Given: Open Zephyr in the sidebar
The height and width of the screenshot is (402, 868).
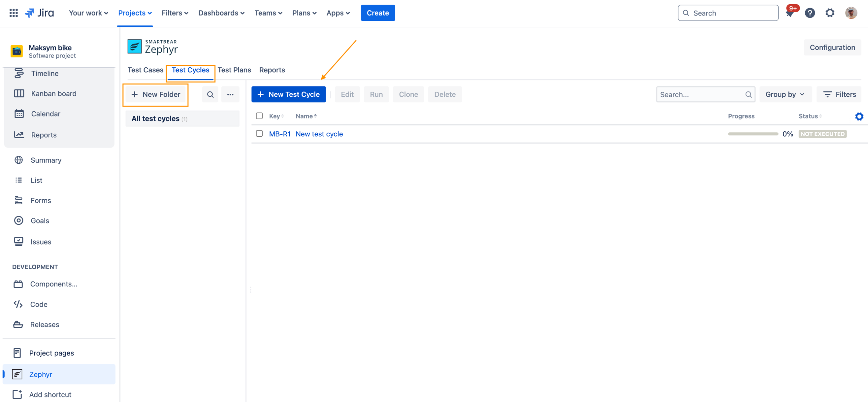Looking at the screenshot, I should click(41, 374).
